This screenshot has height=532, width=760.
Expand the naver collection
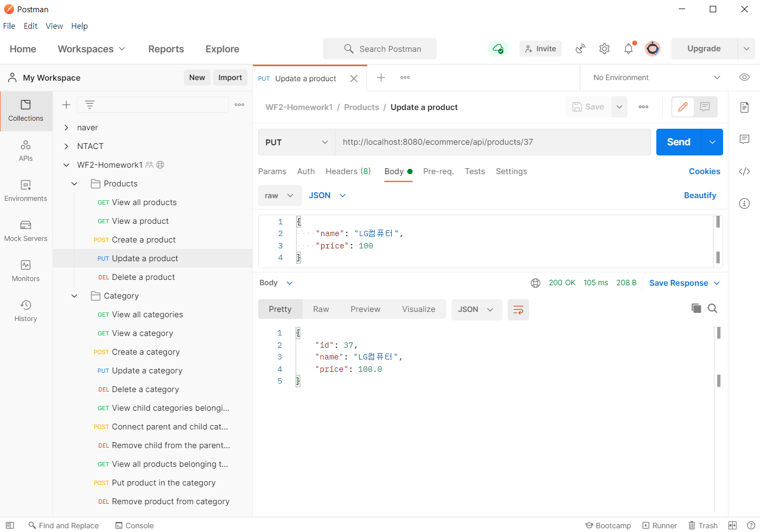click(x=66, y=128)
